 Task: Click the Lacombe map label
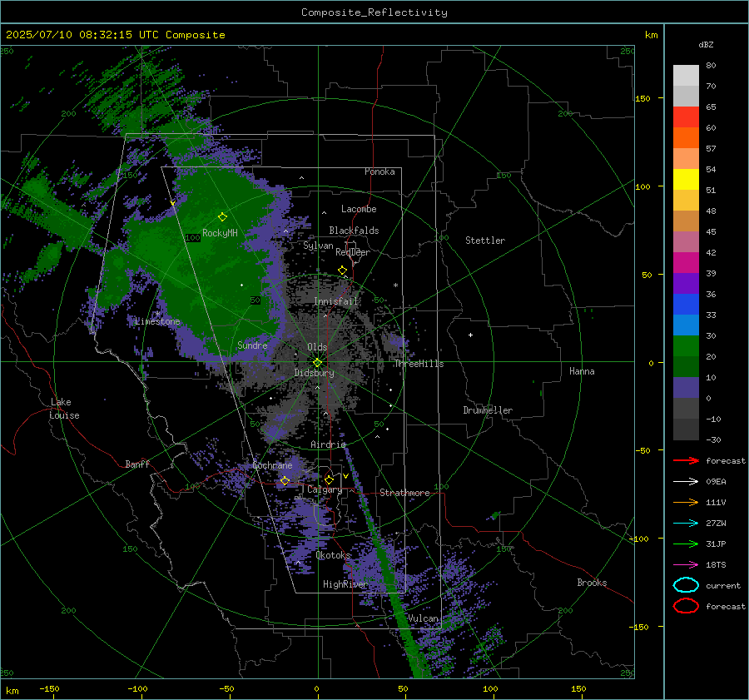pyautogui.click(x=359, y=209)
